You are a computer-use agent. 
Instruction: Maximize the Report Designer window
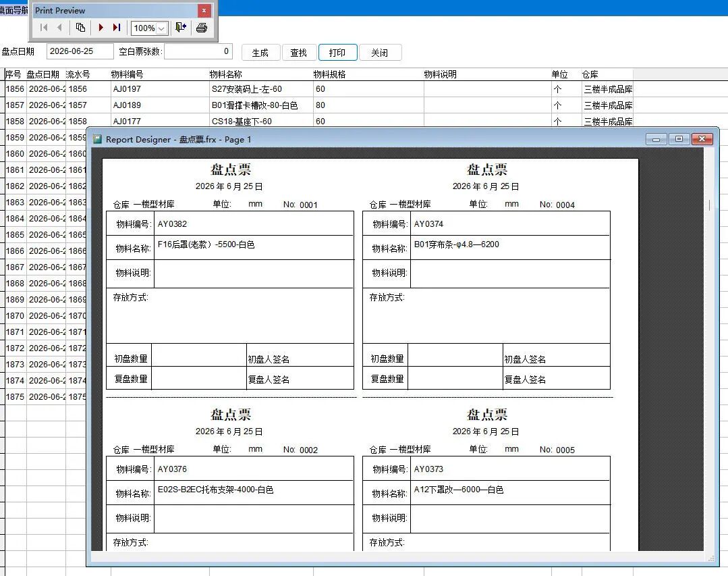pyautogui.click(x=679, y=139)
